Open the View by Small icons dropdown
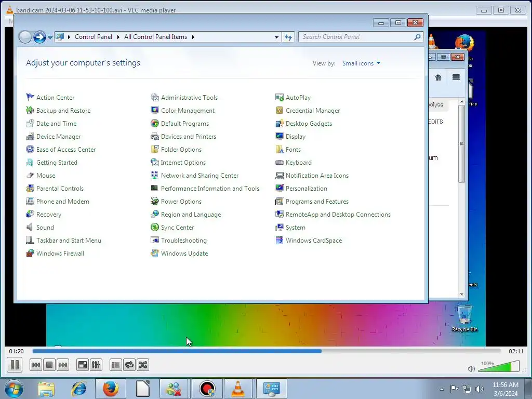 361,63
